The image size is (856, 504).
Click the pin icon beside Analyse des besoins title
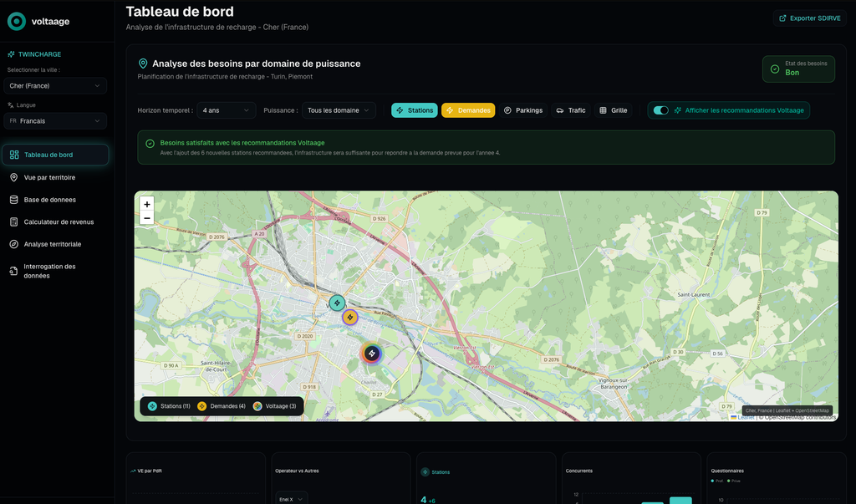pos(143,64)
